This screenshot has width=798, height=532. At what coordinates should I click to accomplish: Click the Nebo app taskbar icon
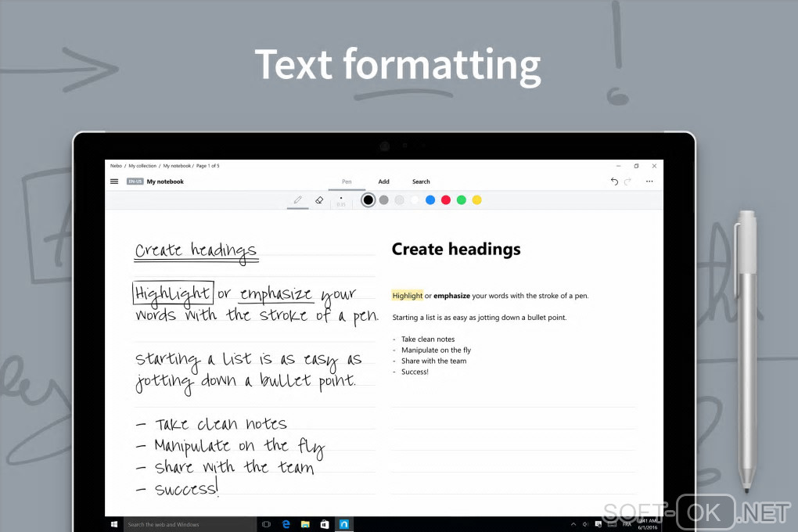(x=344, y=524)
